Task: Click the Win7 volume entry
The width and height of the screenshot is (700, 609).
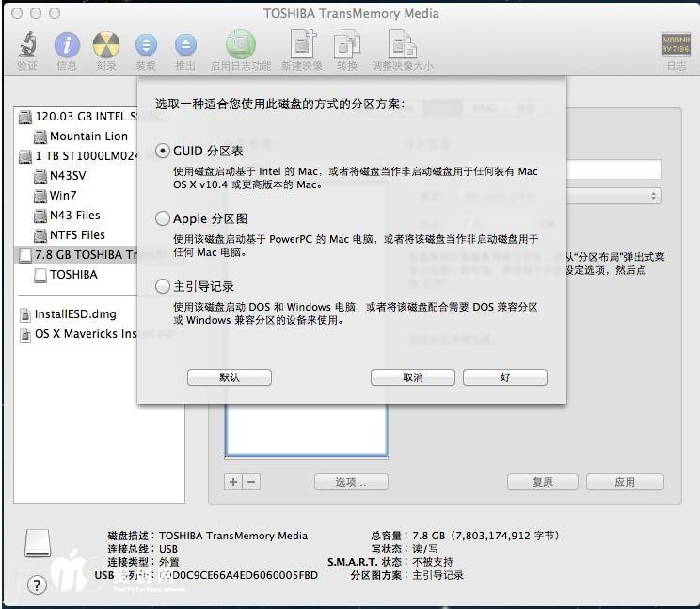Action: pos(63,196)
